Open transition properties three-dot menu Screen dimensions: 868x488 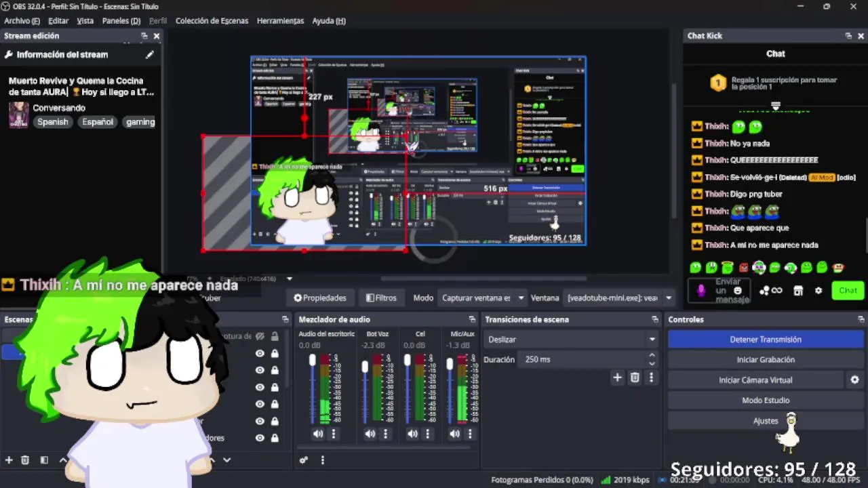point(651,378)
